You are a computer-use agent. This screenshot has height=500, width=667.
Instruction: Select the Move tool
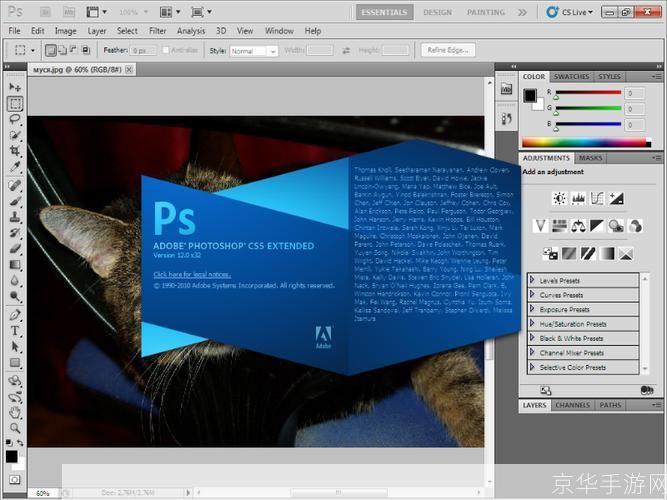click(15, 87)
